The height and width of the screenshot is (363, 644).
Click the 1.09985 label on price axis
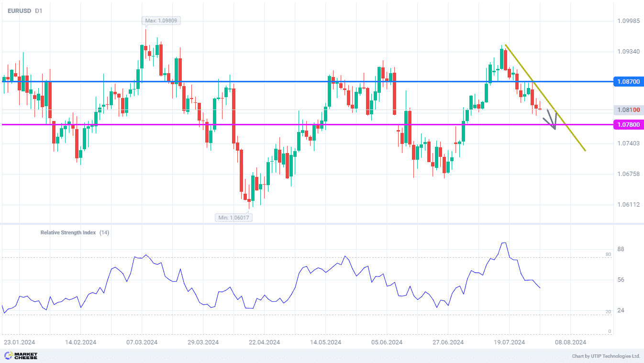[x=628, y=21]
